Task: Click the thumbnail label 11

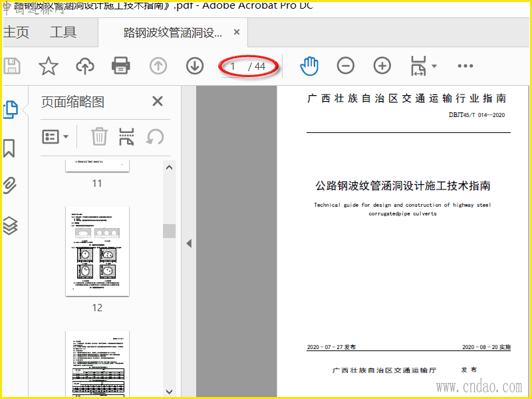Action: tap(97, 184)
